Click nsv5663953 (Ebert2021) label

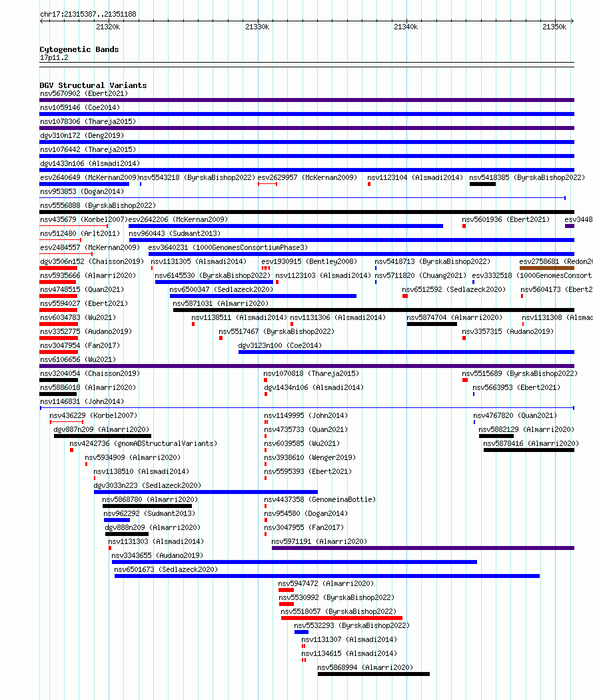516,387
